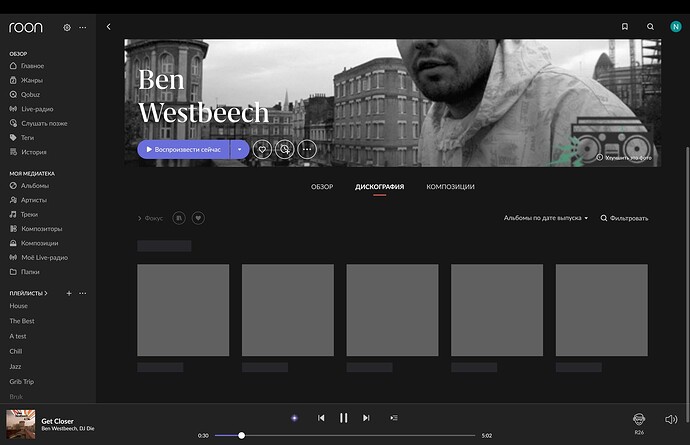Open the play options dropdown arrow

(240, 150)
